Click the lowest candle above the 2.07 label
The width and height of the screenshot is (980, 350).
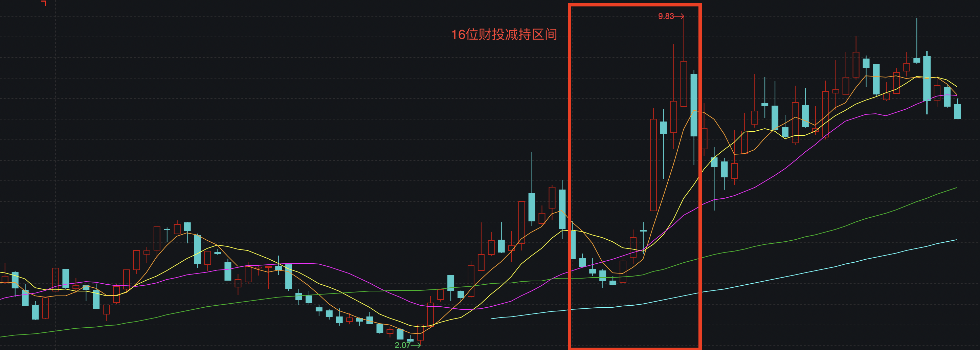point(420,332)
